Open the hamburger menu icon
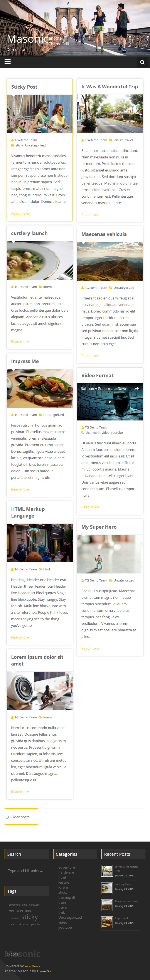Screen dimensions: 150x980 coord(7,62)
